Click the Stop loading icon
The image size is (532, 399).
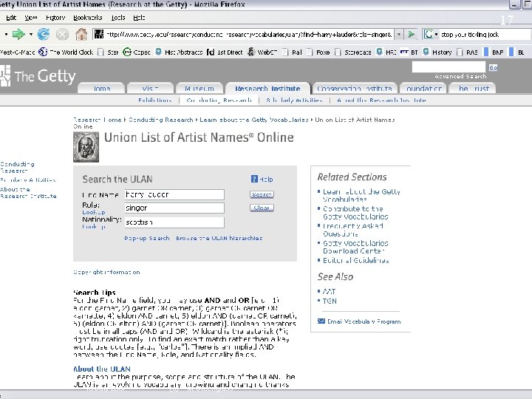click(62, 34)
